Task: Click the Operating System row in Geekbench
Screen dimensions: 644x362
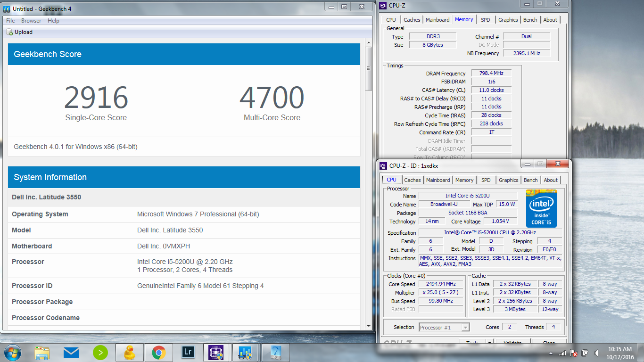Action: coord(184,214)
